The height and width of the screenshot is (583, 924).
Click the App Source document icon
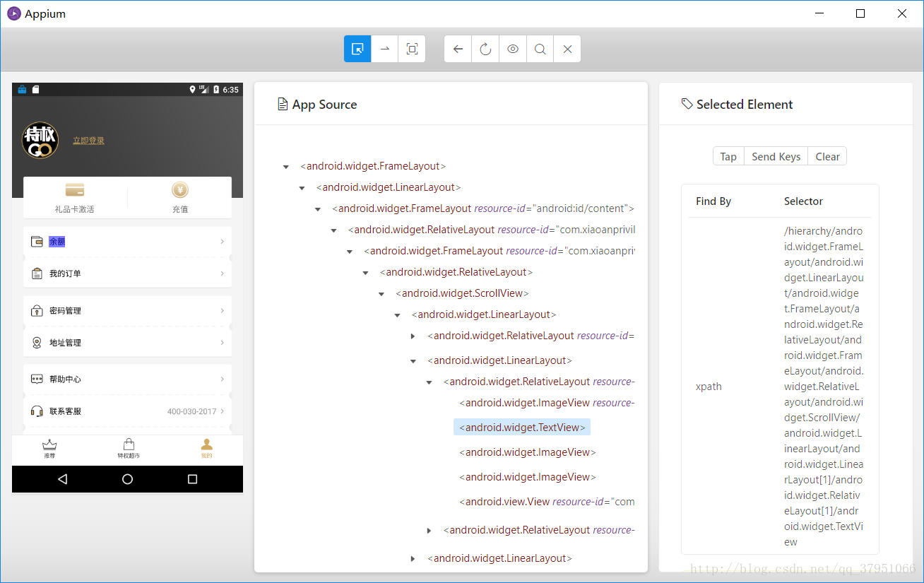(x=283, y=105)
